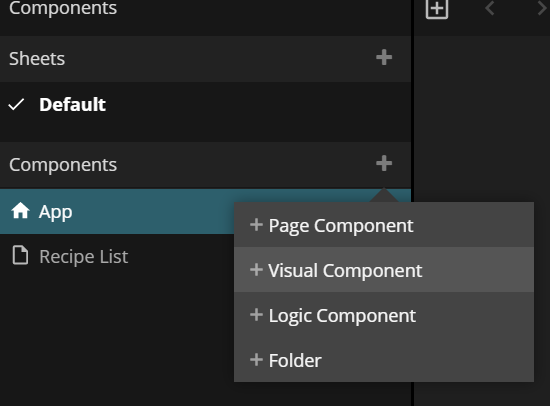
Task: Click the boxed plus icon in top toolbar
Action: coord(437,8)
